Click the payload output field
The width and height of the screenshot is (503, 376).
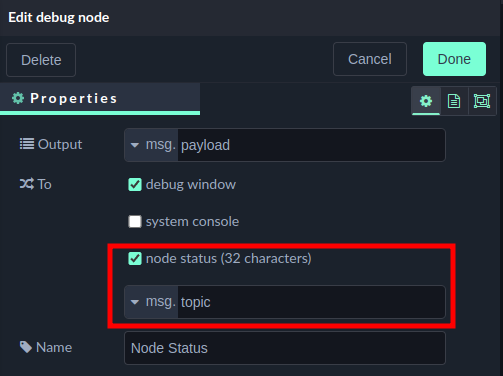tap(311, 145)
